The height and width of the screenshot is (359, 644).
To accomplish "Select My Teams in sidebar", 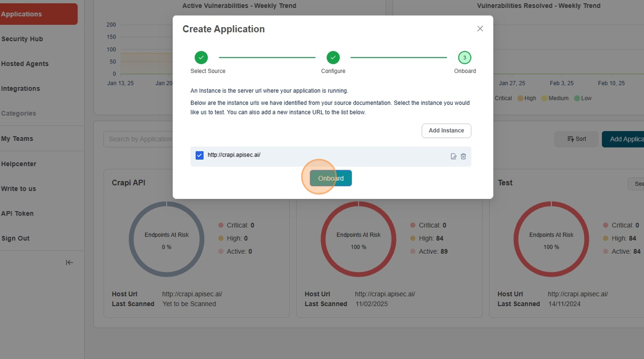I will 17,139.
